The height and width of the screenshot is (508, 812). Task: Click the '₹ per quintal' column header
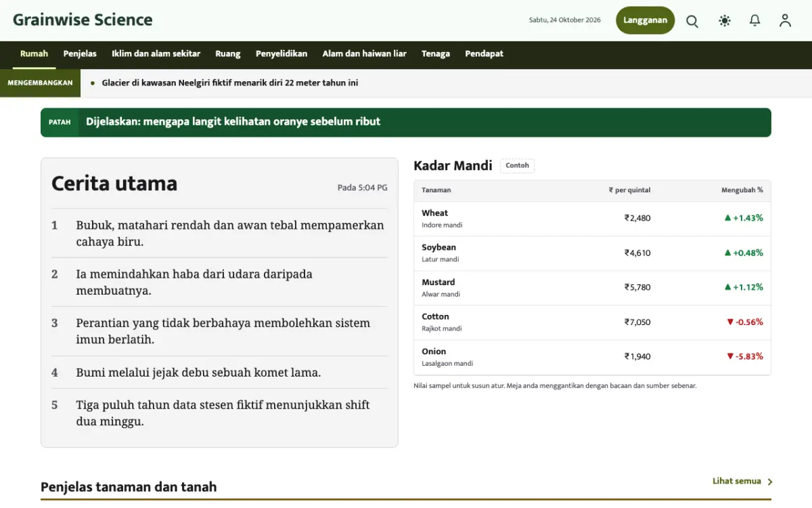tap(630, 190)
